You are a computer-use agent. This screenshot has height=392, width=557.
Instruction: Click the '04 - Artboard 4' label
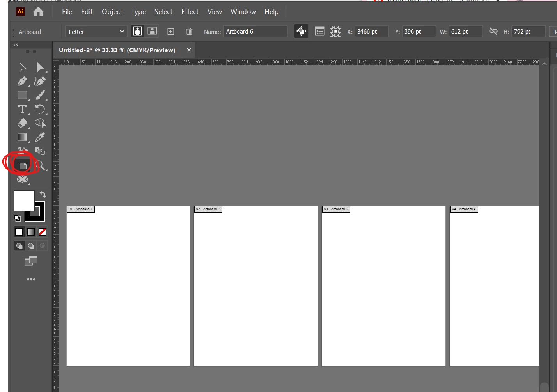tap(464, 209)
